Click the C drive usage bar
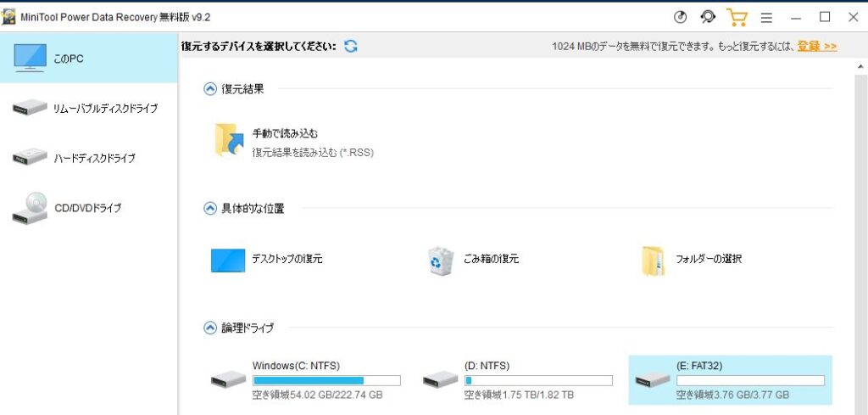This screenshot has height=415, width=868. tap(326, 381)
